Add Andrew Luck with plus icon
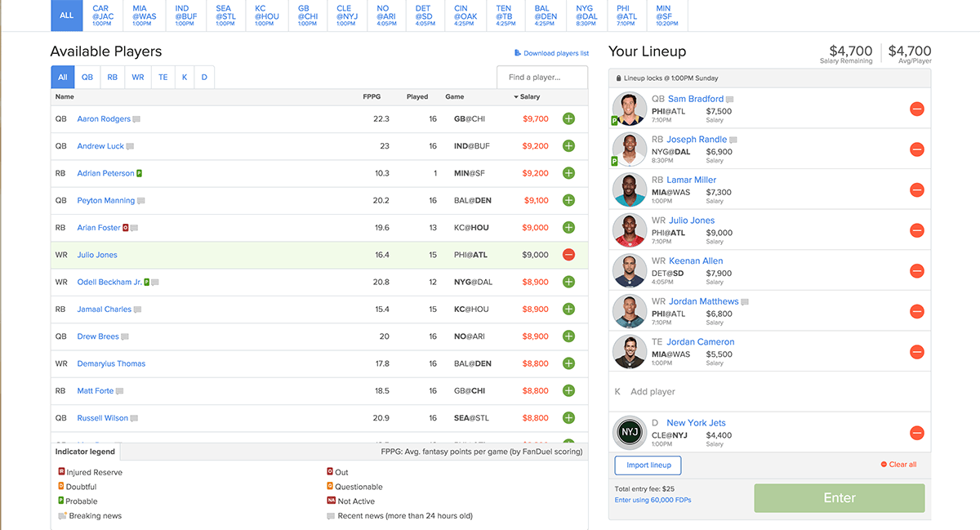This screenshot has width=980, height=530. click(x=568, y=146)
